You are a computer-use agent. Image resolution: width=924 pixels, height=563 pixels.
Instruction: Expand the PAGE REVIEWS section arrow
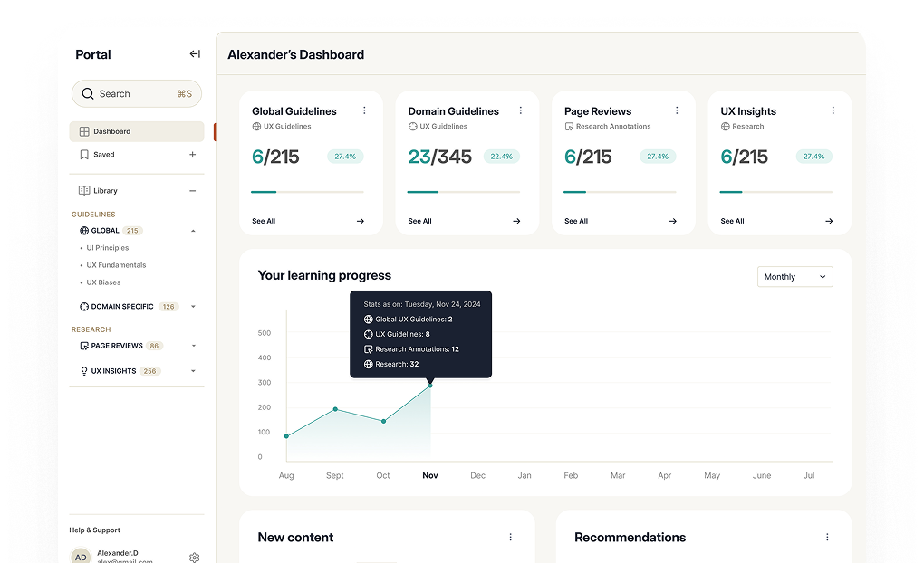click(x=193, y=346)
